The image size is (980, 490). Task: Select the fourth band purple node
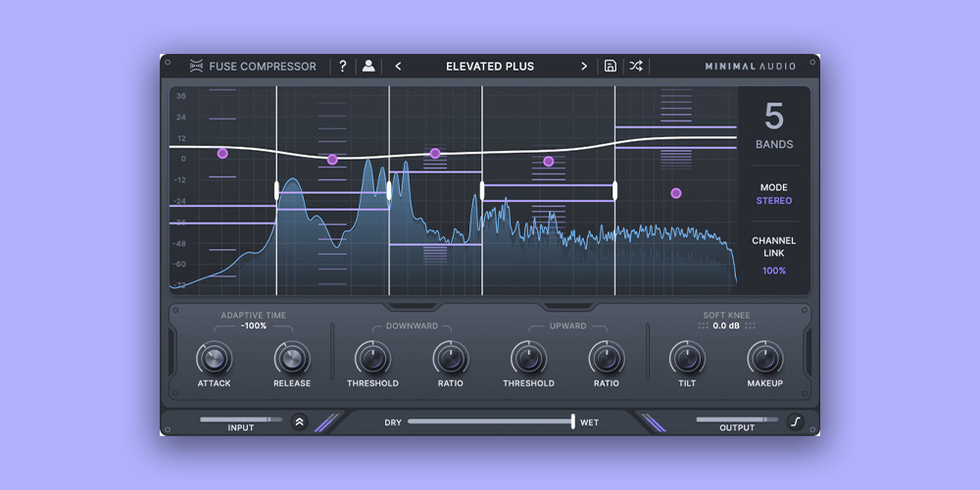[x=548, y=162]
